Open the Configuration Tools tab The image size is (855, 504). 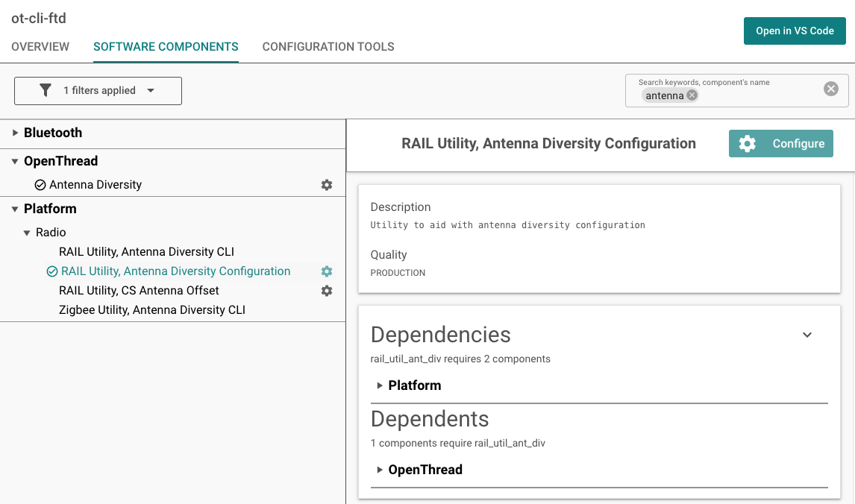point(328,47)
